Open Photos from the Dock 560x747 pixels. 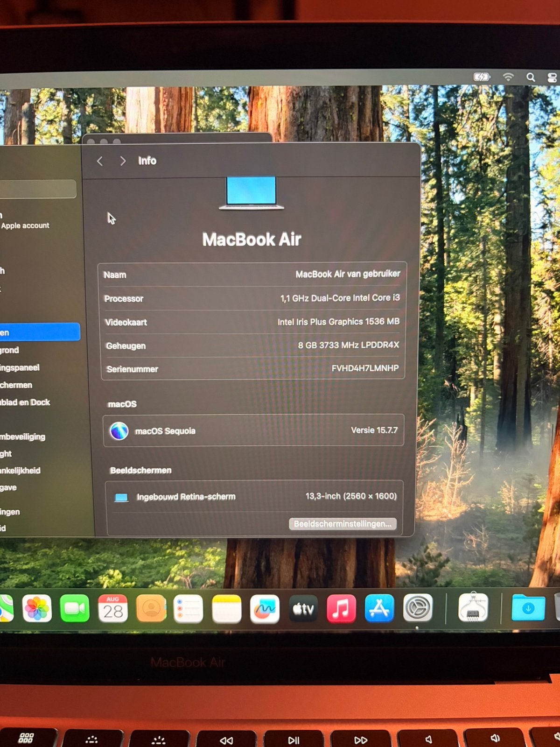(x=37, y=609)
